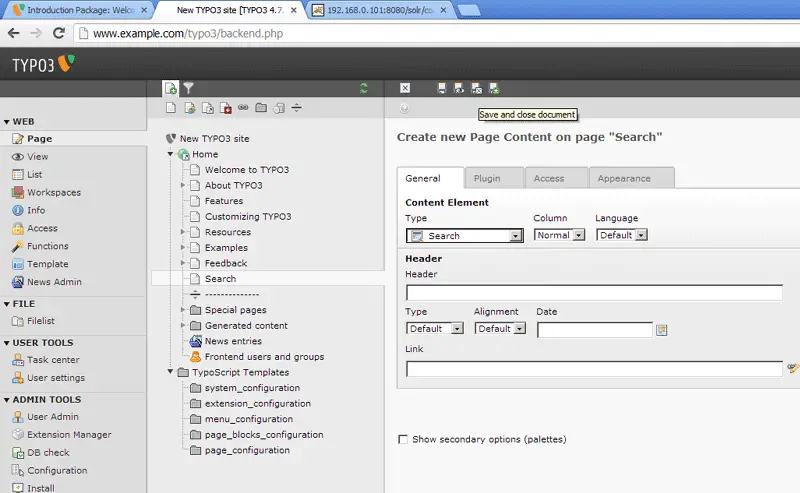Open Functions module

click(47, 246)
